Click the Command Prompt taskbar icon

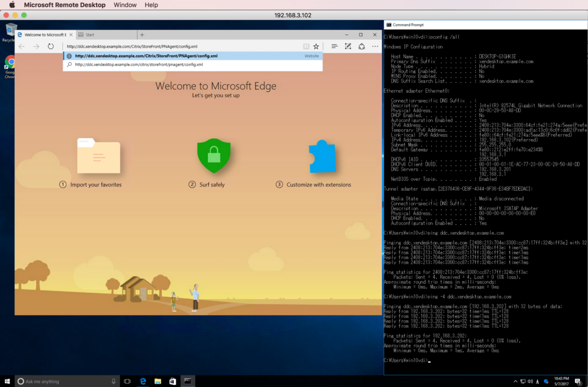(x=188, y=381)
